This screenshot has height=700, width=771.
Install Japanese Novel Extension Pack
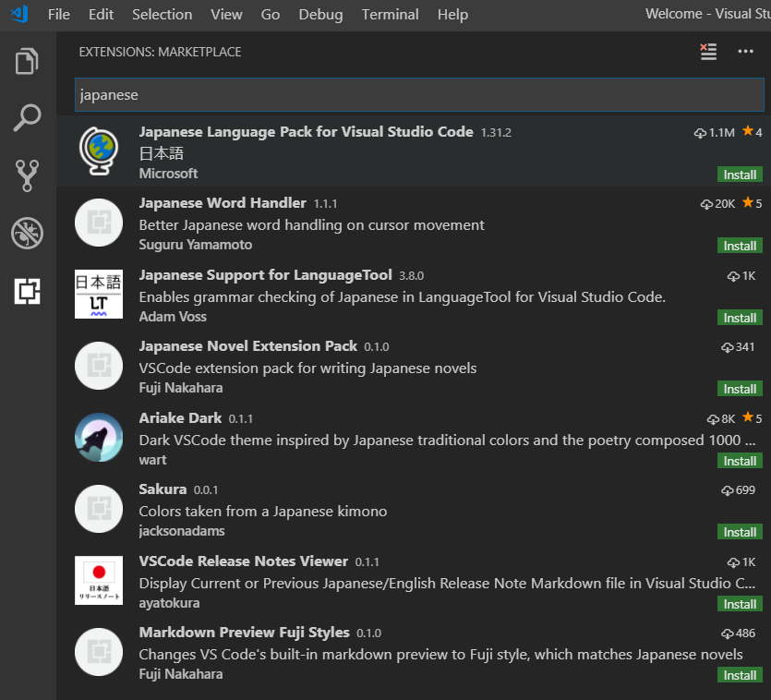[740, 389]
